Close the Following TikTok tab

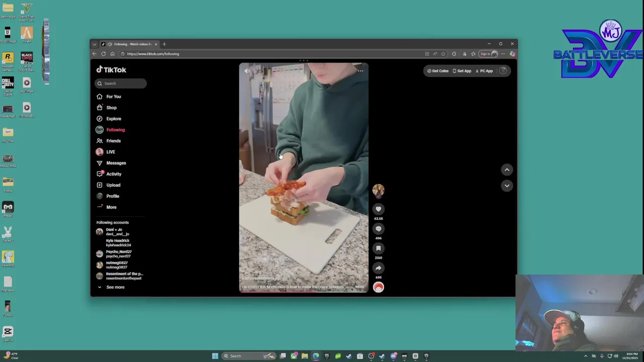coord(155,44)
